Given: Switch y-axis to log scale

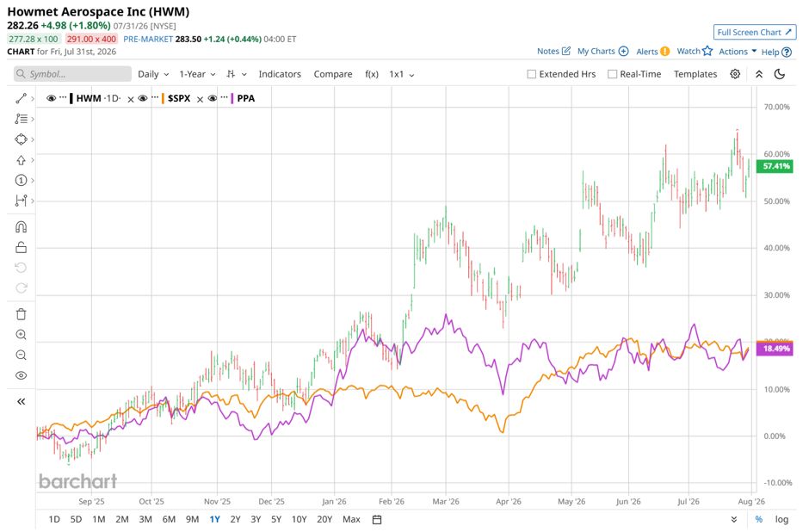Looking at the screenshot, I should pyautogui.click(x=781, y=519).
